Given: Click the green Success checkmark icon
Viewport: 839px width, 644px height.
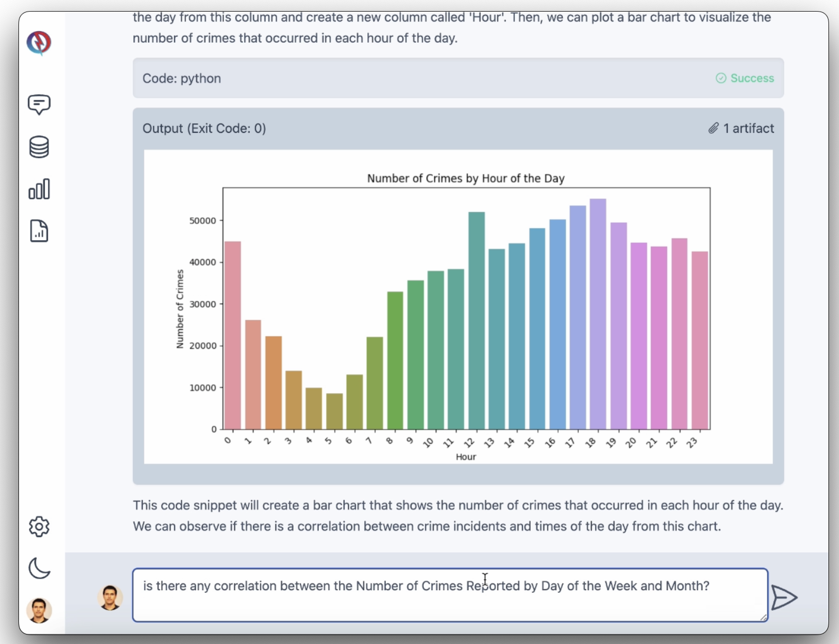Looking at the screenshot, I should 721,78.
